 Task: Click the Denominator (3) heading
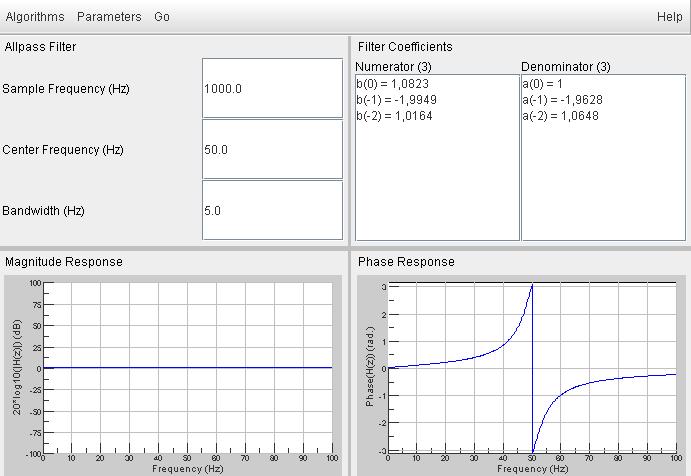[566, 67]
